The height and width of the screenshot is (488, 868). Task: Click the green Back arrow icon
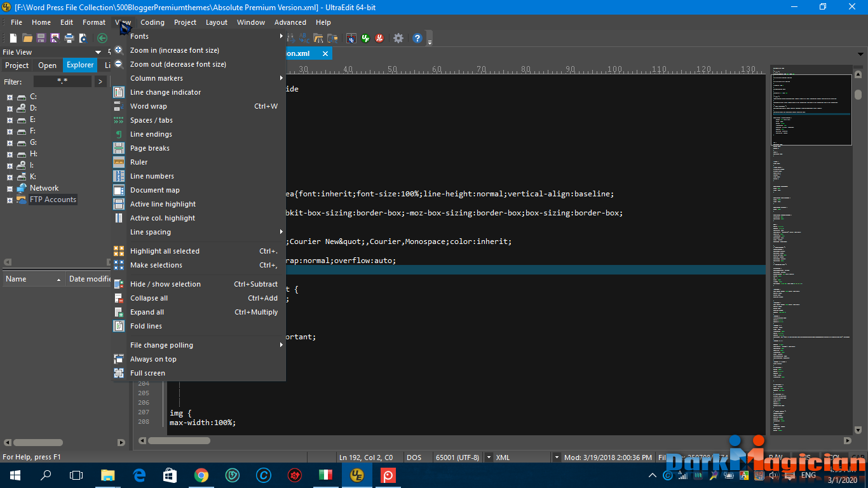102,38
